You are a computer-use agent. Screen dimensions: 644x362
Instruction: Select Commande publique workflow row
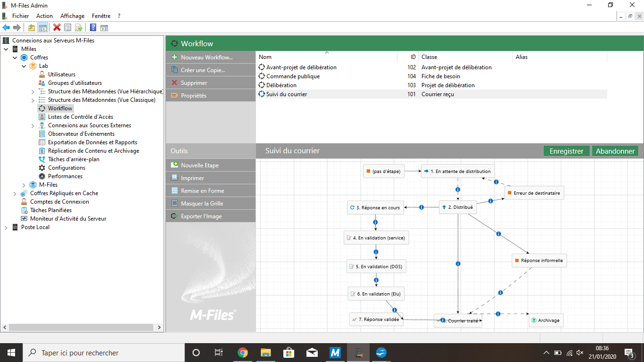tap(431, 76)
